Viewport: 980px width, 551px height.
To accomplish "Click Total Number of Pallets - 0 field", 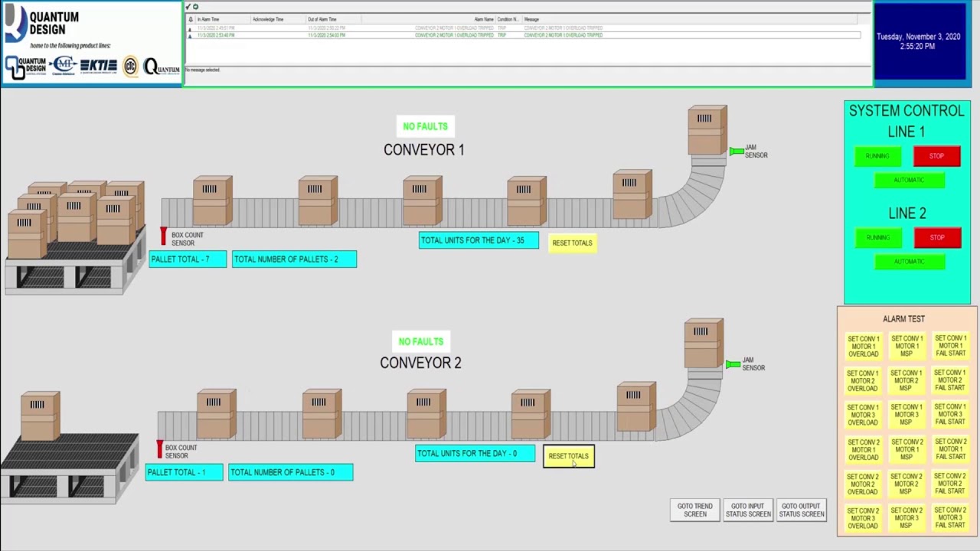I will 291,472.
